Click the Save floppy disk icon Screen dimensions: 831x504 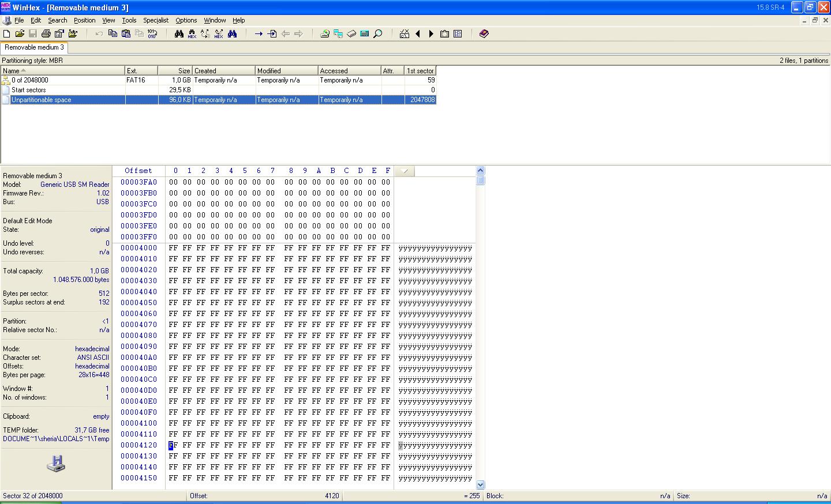click(33, 34)
